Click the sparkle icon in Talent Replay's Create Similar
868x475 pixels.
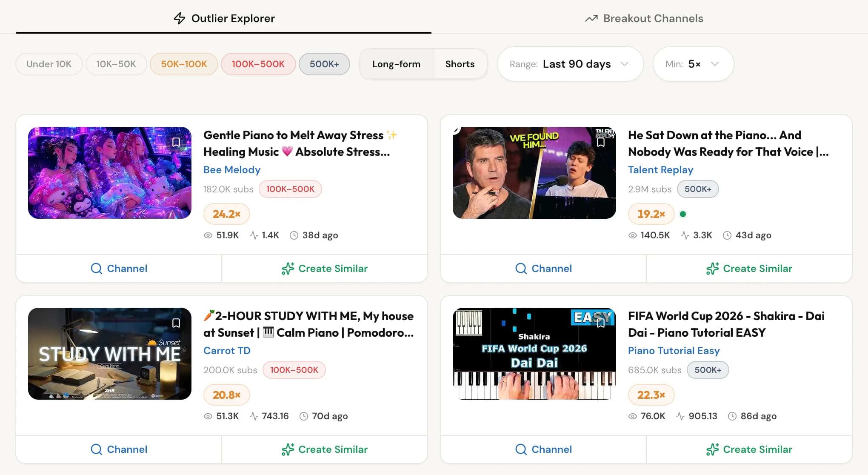click(713, 269)
